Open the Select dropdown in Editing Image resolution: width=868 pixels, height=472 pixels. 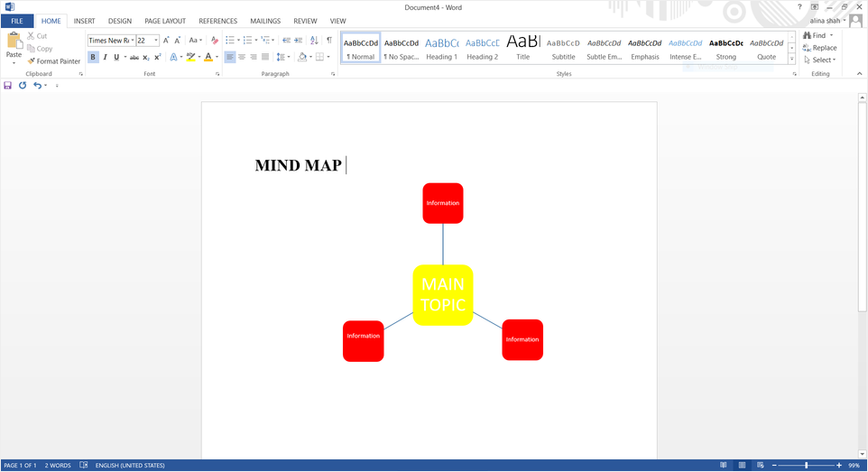821,60
